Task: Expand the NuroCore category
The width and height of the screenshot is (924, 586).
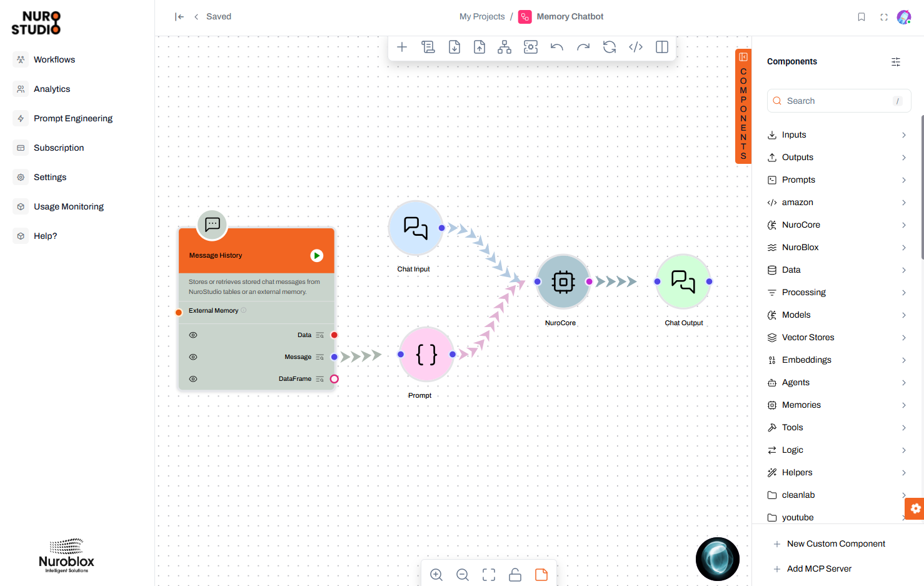Action: pos(836,225)
